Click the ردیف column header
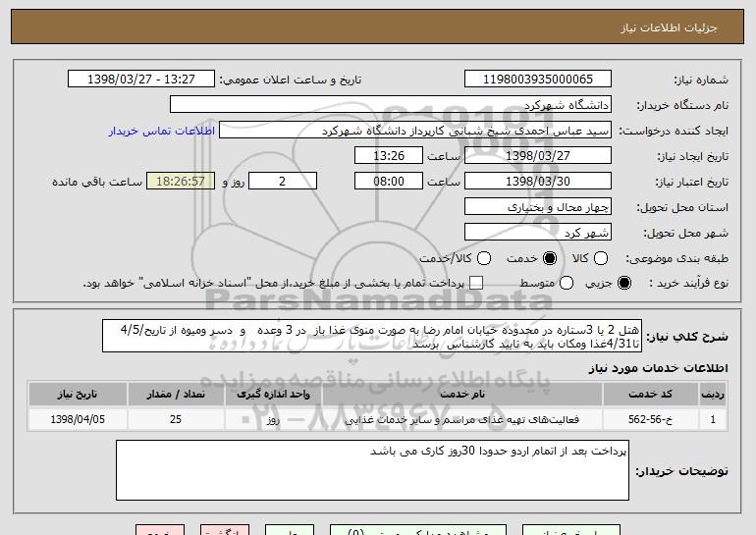The image size is (756, 535). (x=713, y=395)
